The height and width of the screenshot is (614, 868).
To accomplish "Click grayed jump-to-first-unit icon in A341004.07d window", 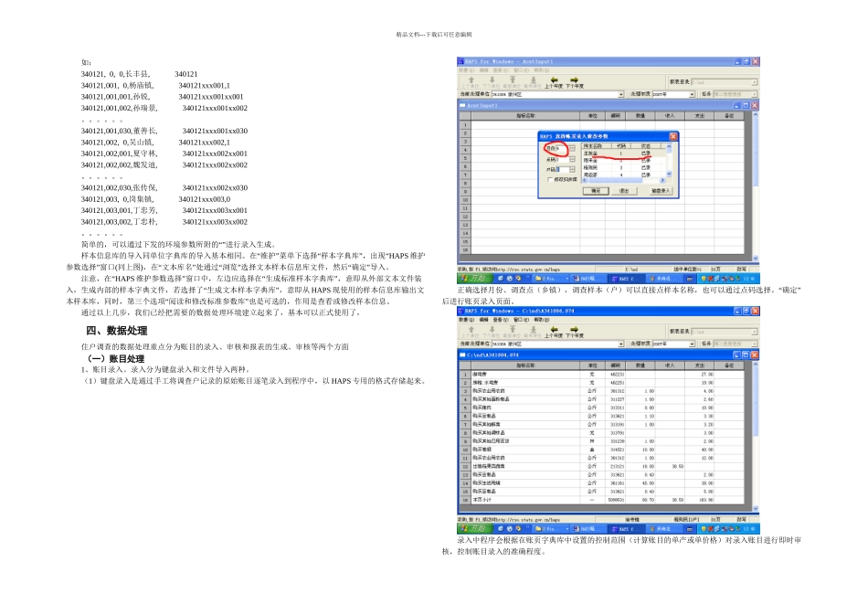I will [513, 330].
